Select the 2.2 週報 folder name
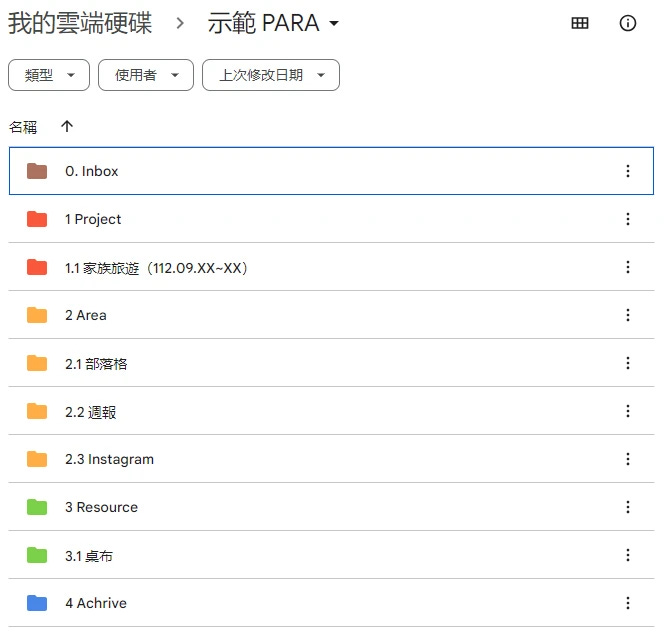The height and width of the screenshot is (635, 668). (x=90, y=412)
